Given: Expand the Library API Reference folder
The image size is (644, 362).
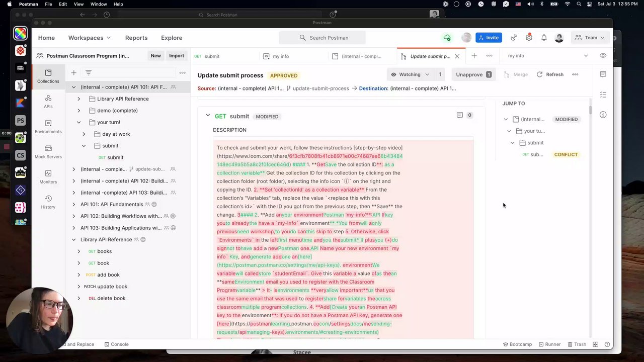Looking at the screenshot, I should coord(78,99).
